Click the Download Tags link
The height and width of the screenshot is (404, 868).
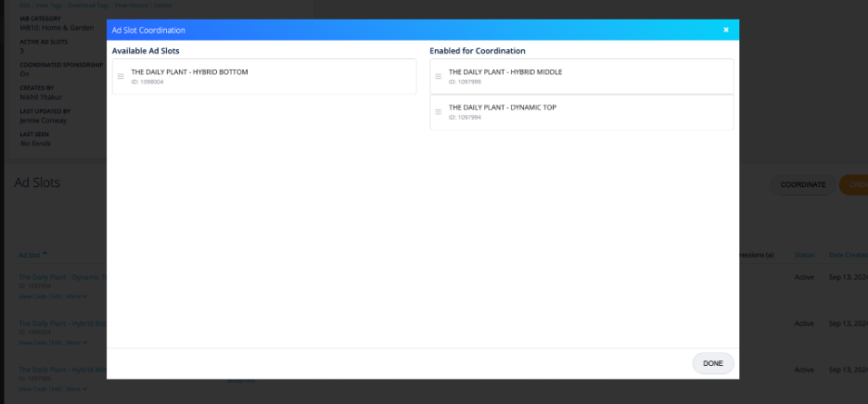(88, 5)
